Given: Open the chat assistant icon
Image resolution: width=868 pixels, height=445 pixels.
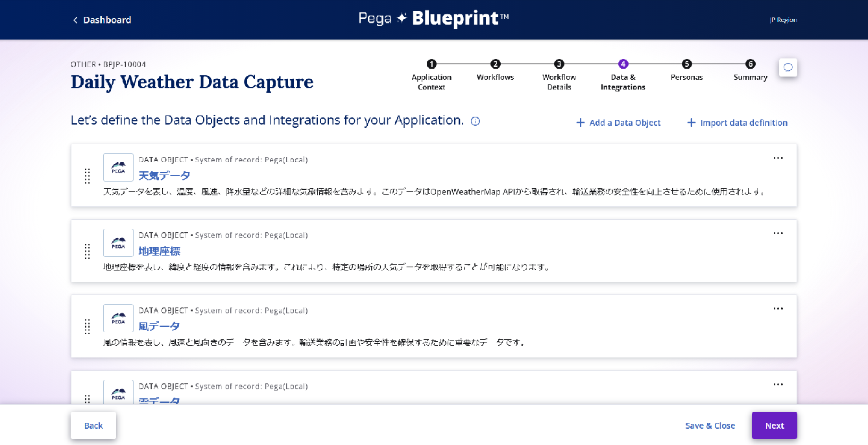Looking at the screenshot, I should 788,67.
